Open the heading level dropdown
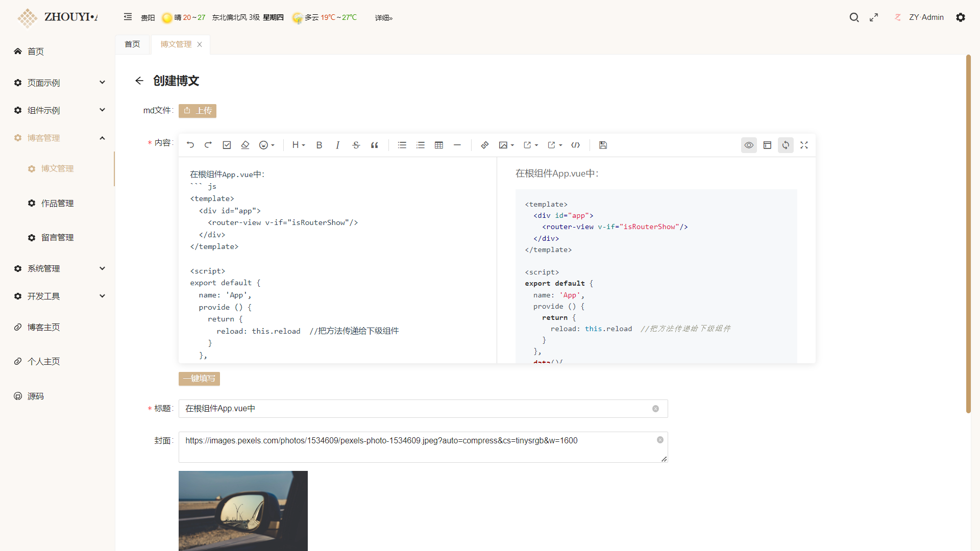 [299, 145]
